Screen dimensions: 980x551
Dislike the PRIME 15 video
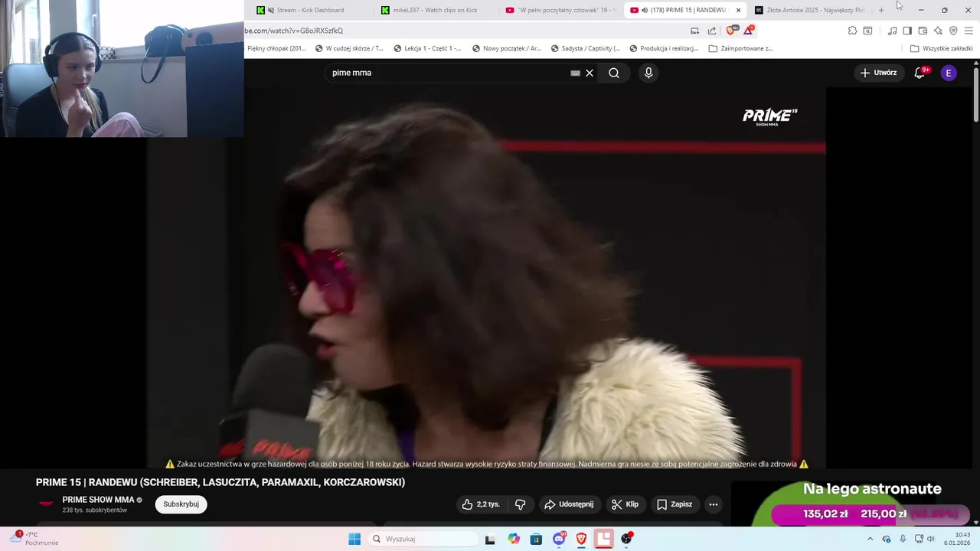click(x=521, y=504)
